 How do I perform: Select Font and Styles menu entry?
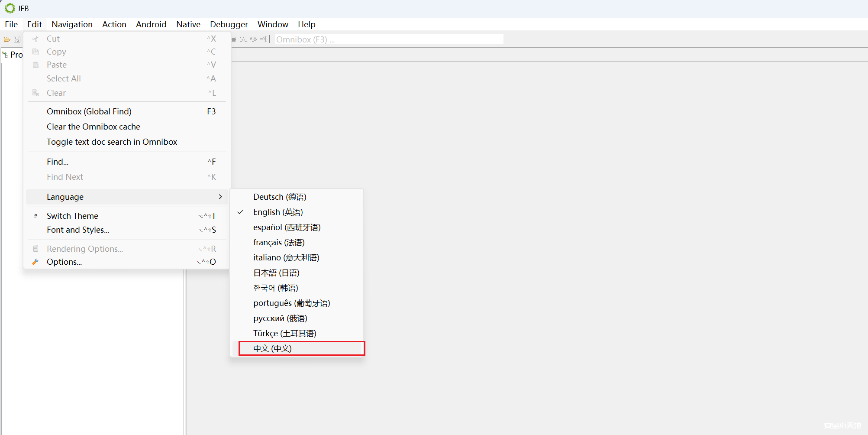tap(78, 230)
